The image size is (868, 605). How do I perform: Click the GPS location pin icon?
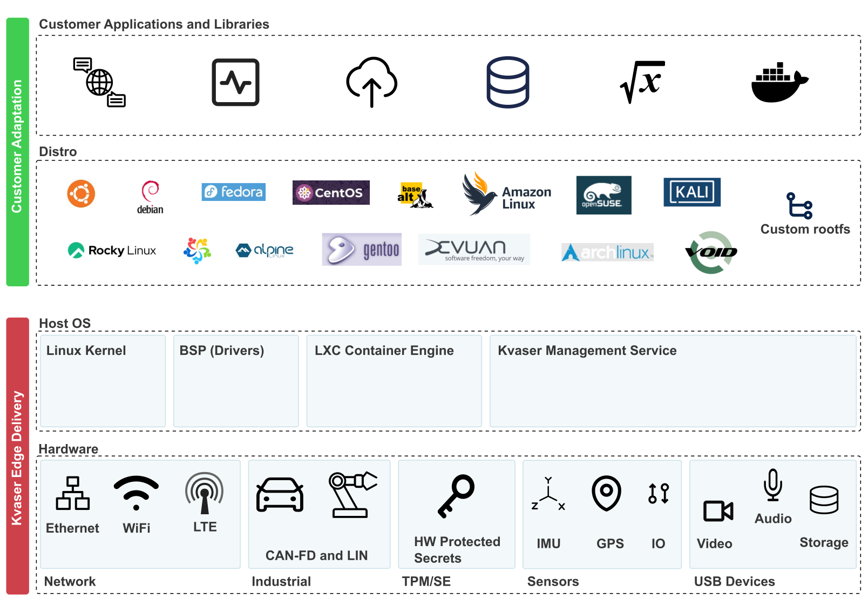606,493
